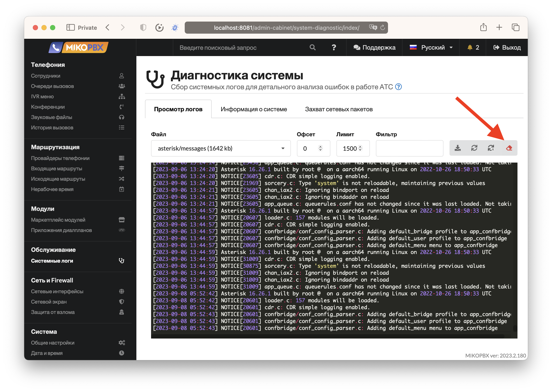Toggle the auto-refresh log icon
Image resolution: width=552 pixels, height=392 pixels.
pyautogui.click(x=491, y=148)
